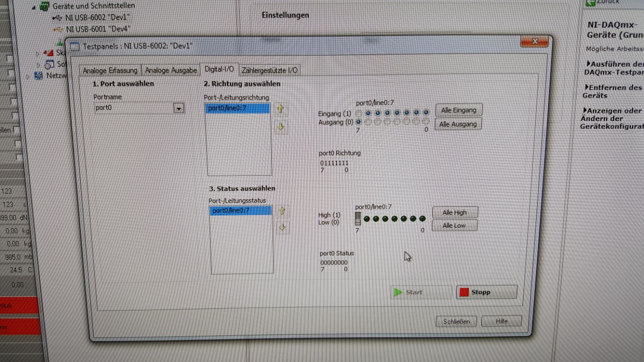Click the red scale icon in the tree
The image size is (644, 362).
pos(49,52)
